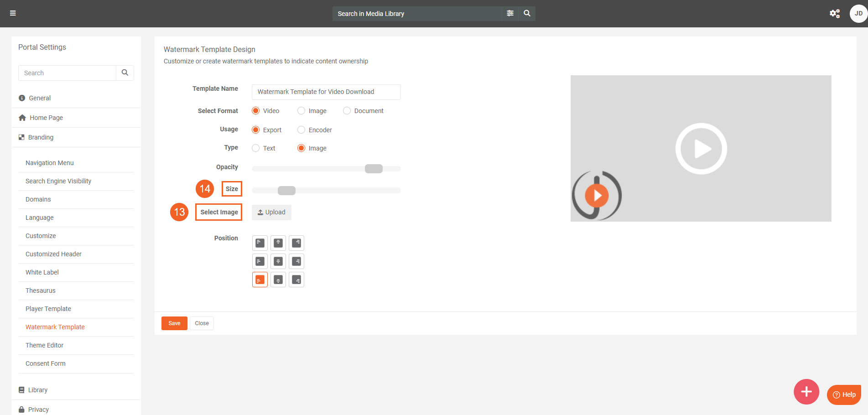Viewport: 868px width, 415px height.
Task: Choose the top-right watermark position
Action: point(296,243)
